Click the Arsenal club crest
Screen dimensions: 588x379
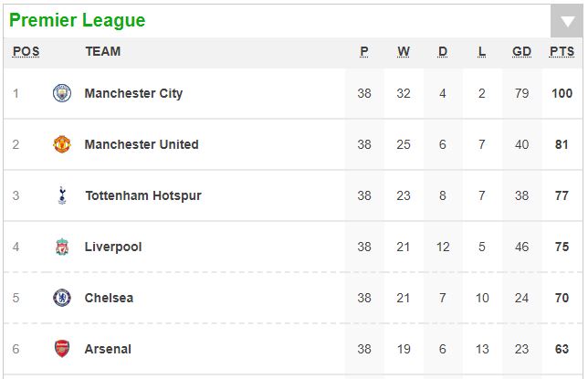pyautogui.click(x=61, y=349)
